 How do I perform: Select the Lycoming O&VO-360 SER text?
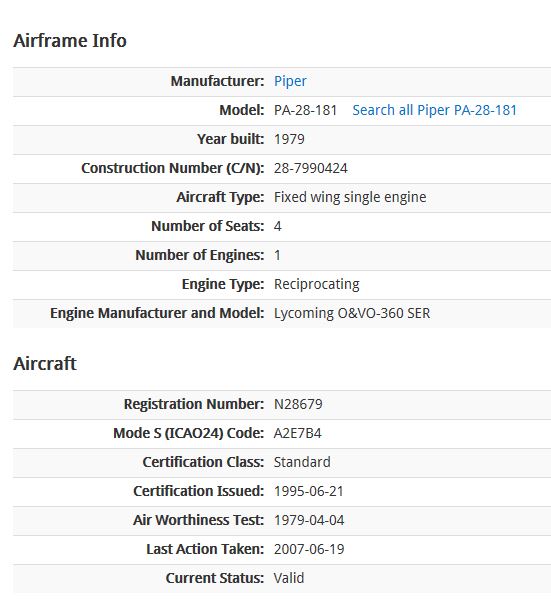tap(352, 313)
